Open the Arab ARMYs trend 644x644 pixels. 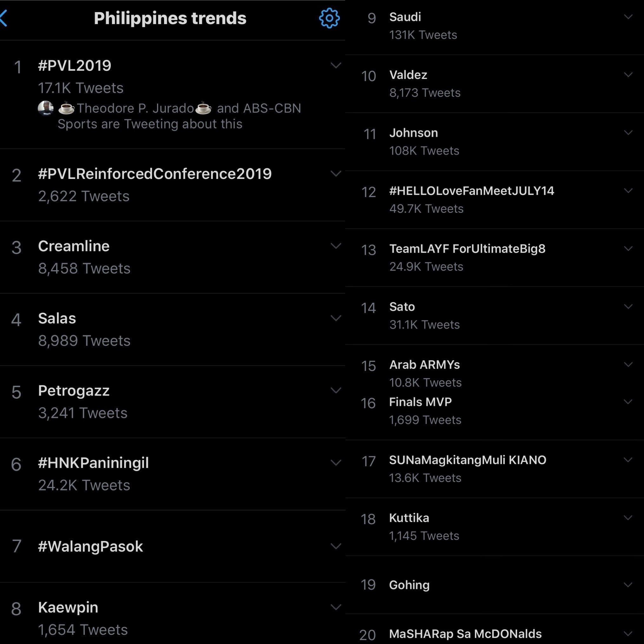point(495,373)
